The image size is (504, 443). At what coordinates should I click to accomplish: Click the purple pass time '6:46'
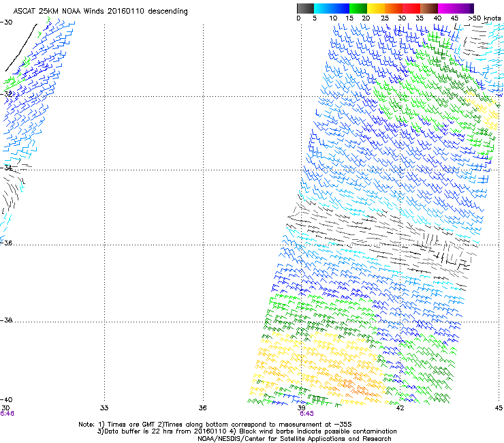click(7, 414)
